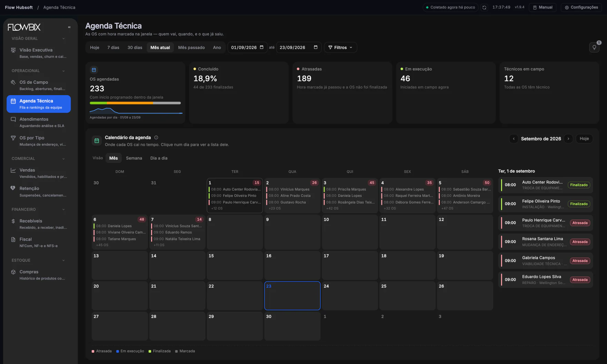Click the OS por Tipo funnel icon

pyautogui.click(x=13, y=138)
